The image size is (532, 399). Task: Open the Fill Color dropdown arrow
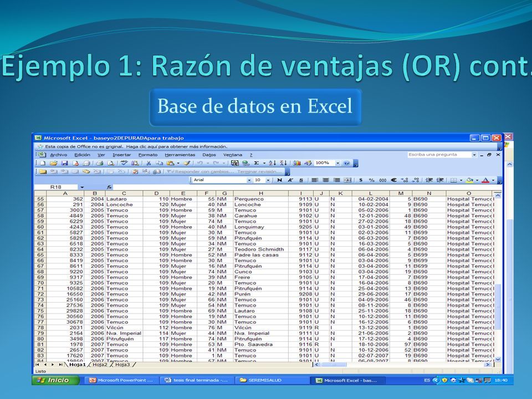point(477,180)
